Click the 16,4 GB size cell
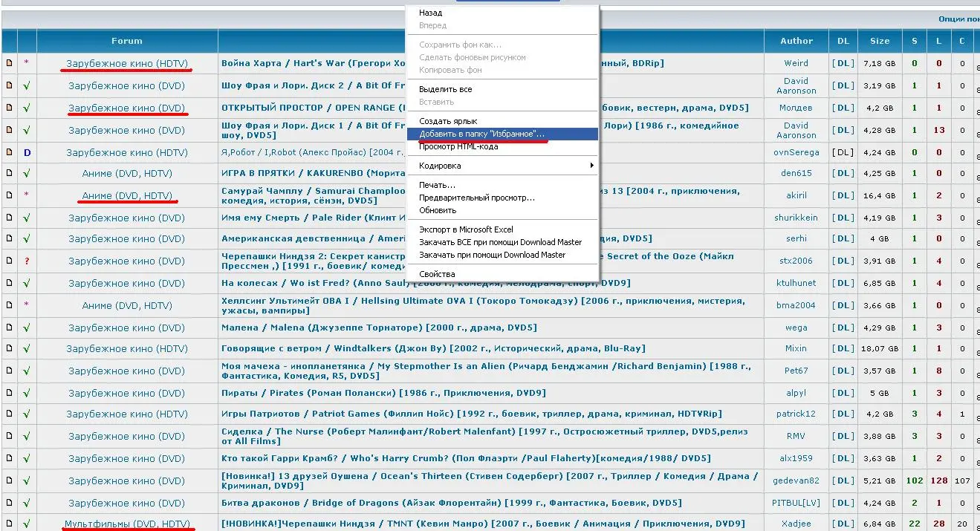The image size is (980, 531). point(880,195)
